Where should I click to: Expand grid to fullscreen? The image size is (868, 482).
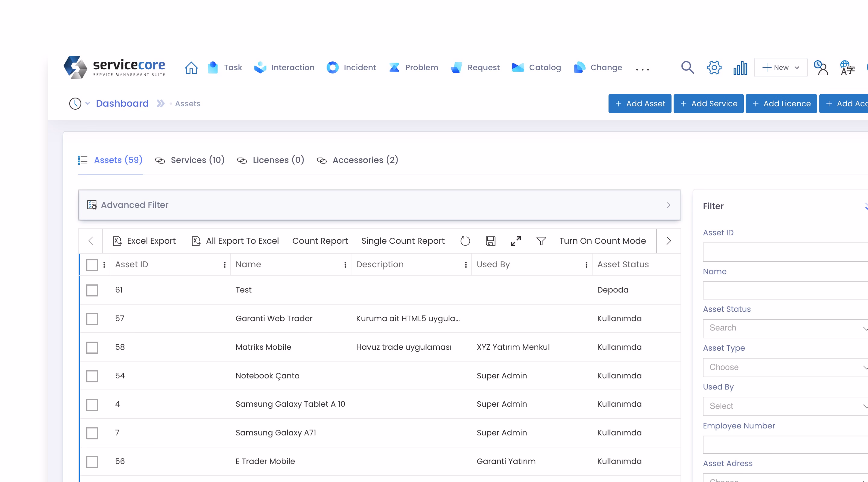516,241
